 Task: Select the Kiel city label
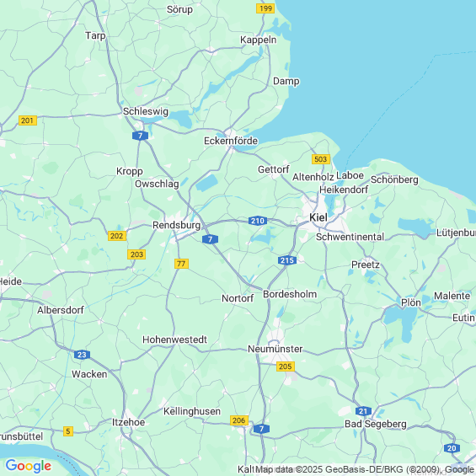[318, 217]
